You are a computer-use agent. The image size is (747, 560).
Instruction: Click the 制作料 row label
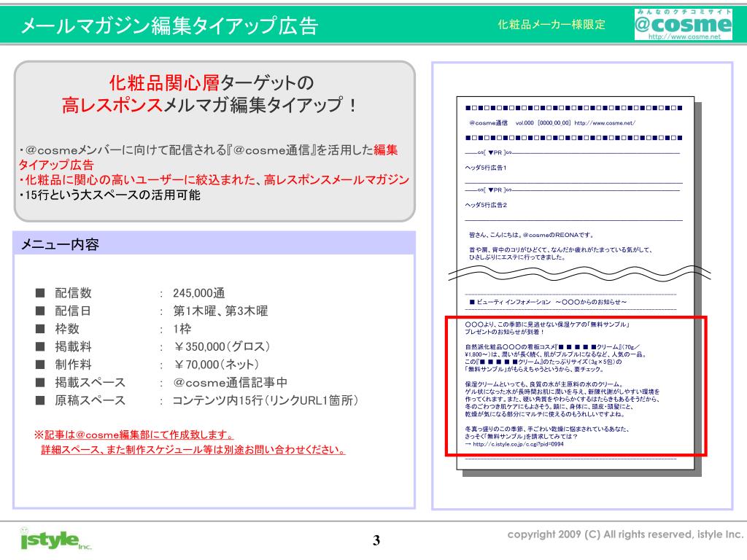point(73,365)
